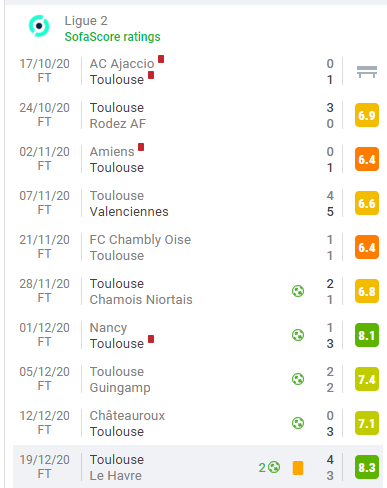Click the Ligue 2 league logo icon
This screenshot has height=488, width=387.
click(39, 26)
